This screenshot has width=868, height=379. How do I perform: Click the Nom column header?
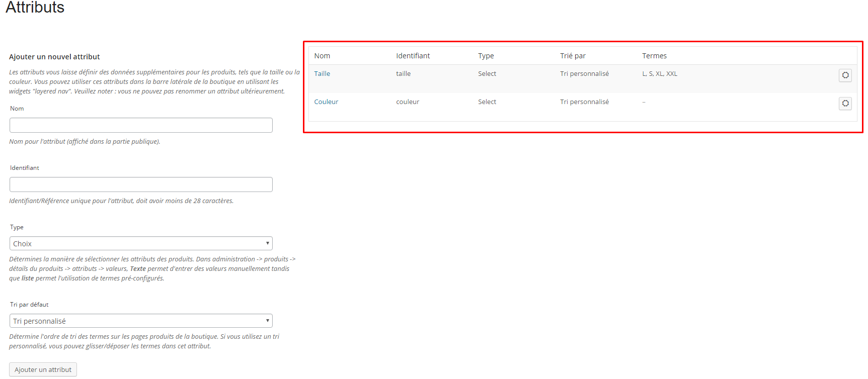[x=322, y=56]
